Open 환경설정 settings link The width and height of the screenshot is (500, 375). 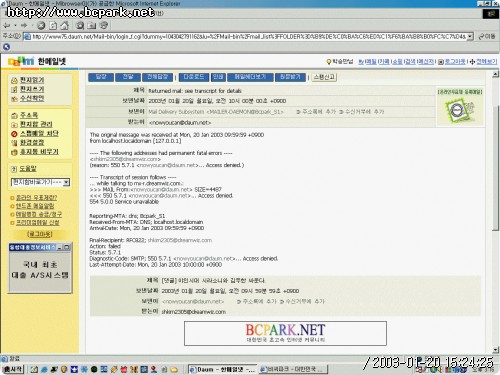pos(32,143)
